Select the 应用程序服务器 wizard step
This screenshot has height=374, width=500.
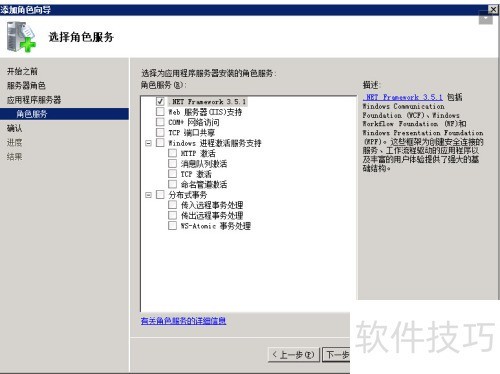pos(34,100)
